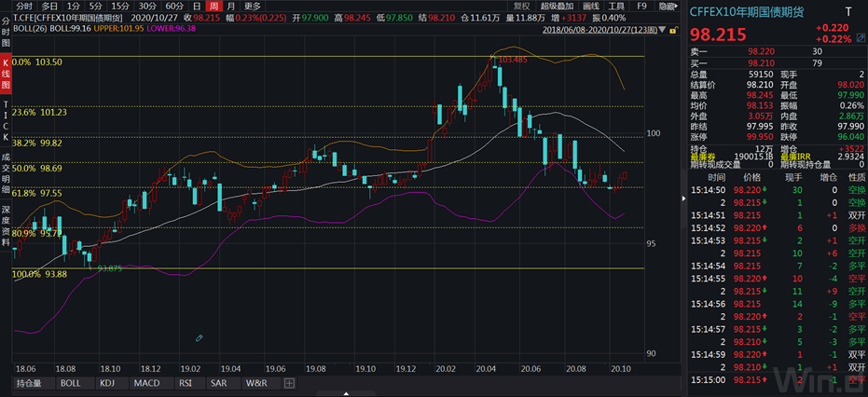Click the pencil drawing marker on the chart
This screenshot has height=397, width=868.
point(200,337)
